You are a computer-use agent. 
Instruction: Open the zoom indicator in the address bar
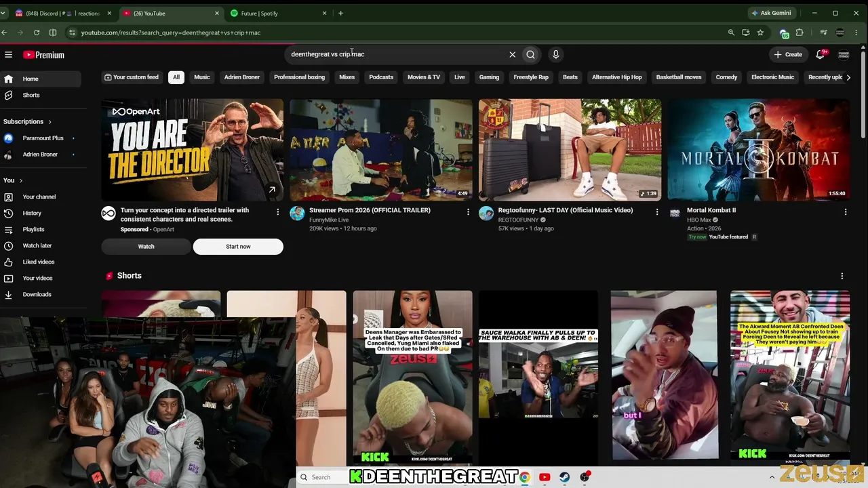coord(731,33)
